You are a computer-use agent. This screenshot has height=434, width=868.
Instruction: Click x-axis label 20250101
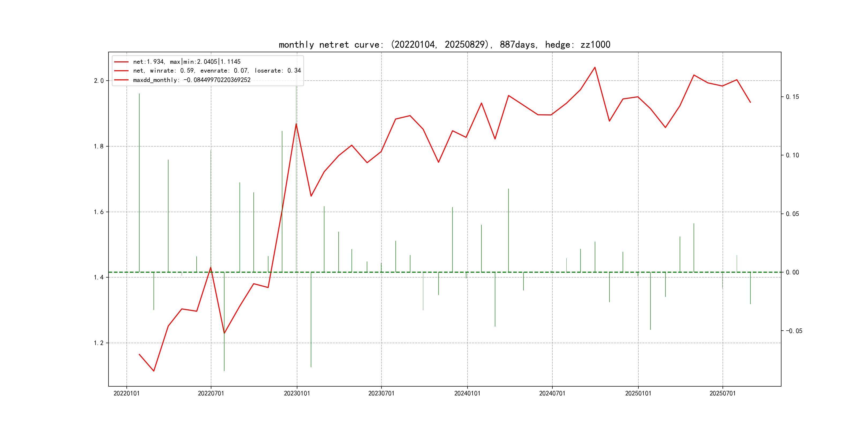(638, 393)
